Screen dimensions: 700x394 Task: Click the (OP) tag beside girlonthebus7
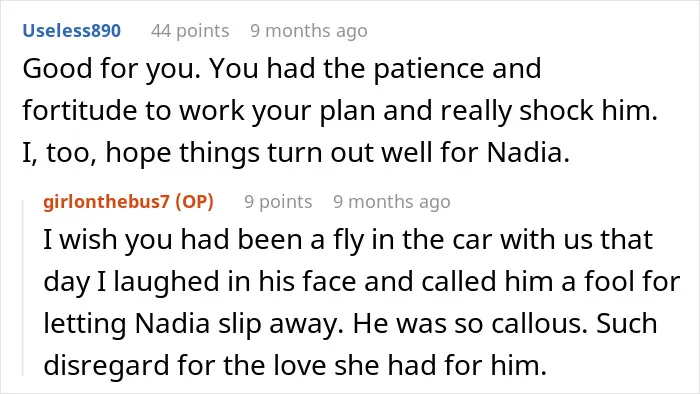[x=195, y=202]
